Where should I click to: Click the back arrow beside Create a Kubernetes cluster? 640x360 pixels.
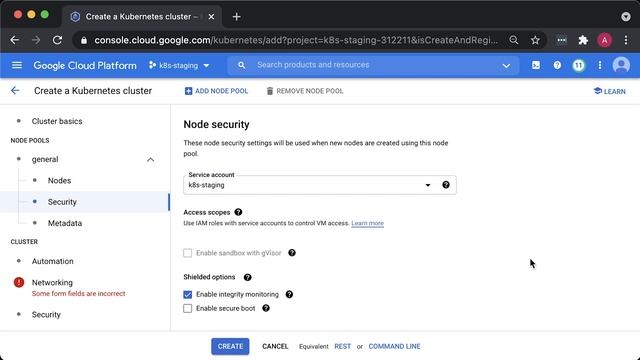tap(15, 91)
